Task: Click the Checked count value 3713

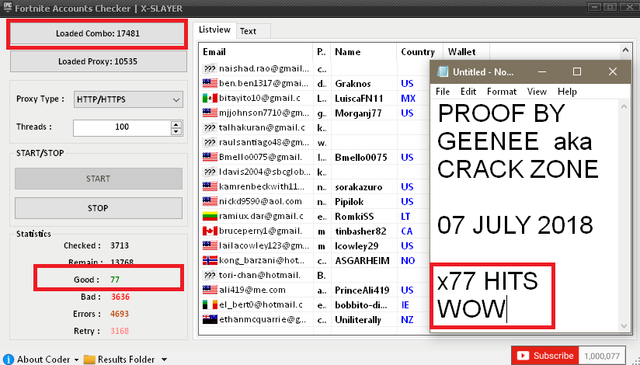Action: pos(119,246)
